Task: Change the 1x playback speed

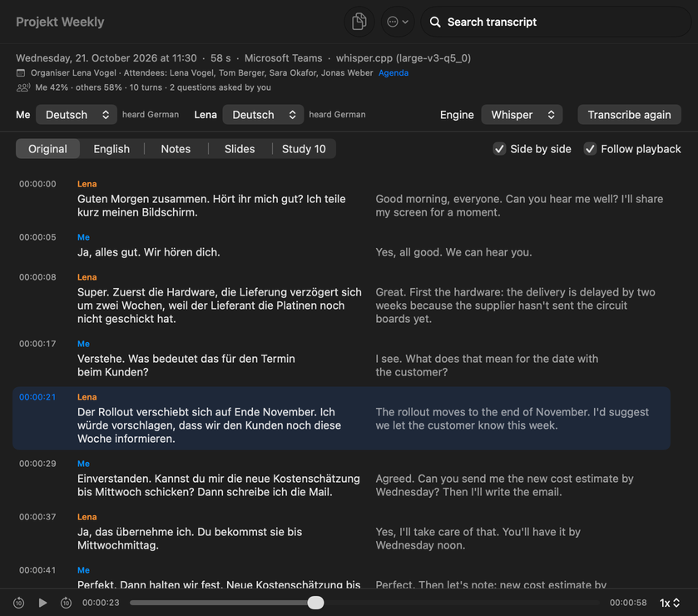Action: pos(670,603)
